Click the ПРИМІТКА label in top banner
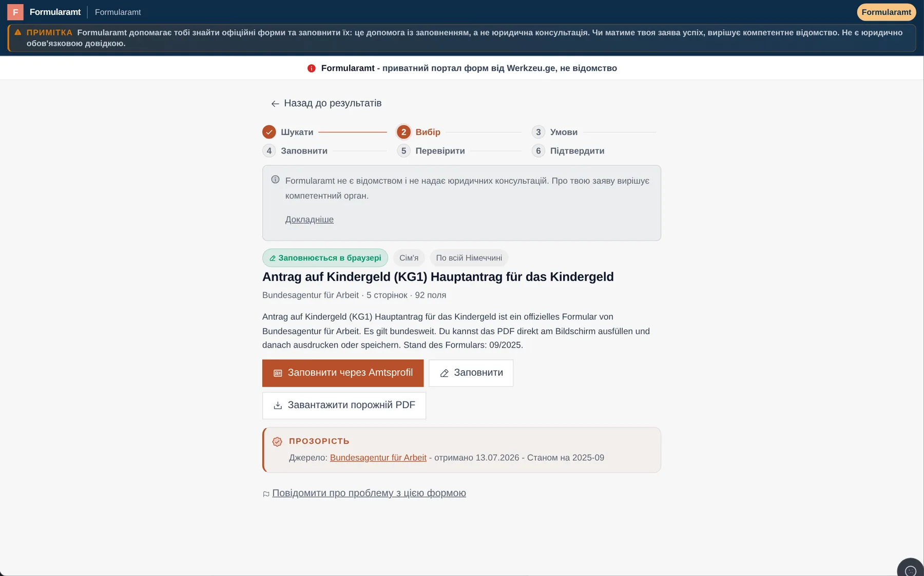The image size is (924, 576). 49,32
